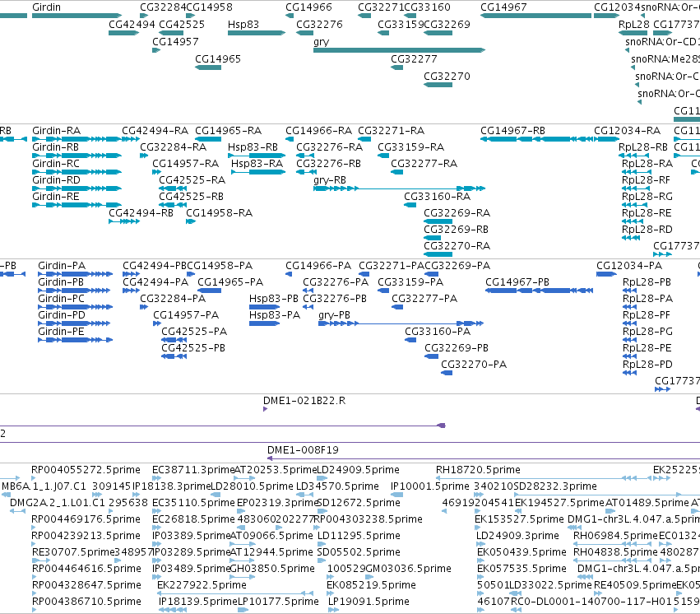The width and height of the screenshot is (700, 614).
Task: Click the CG14967-RB transcript label
Action: tap(512, 131)
